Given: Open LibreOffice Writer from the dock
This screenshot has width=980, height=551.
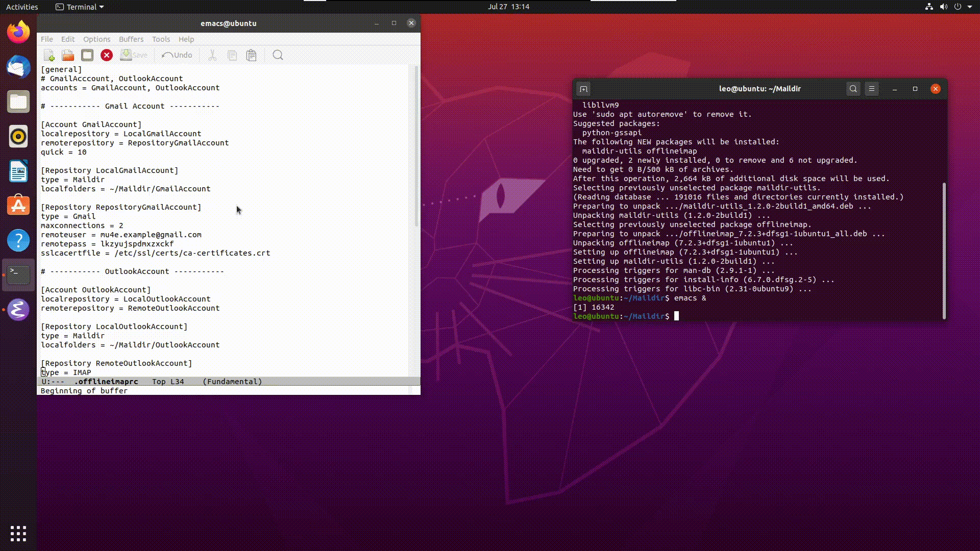Looking at the screenshot, I should point(18,171).
